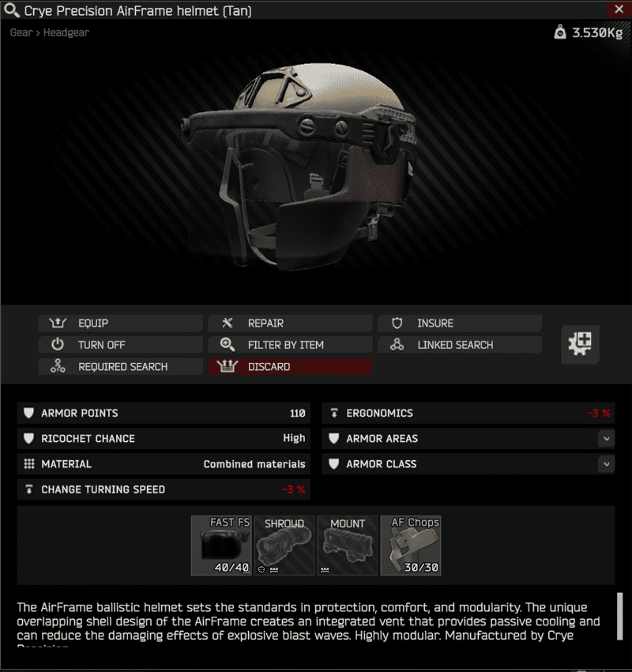The width and height of the screenshot is (632, 672).
Task: Open the Headgear breadcrumb category
Action: click(x=66, y=32)
